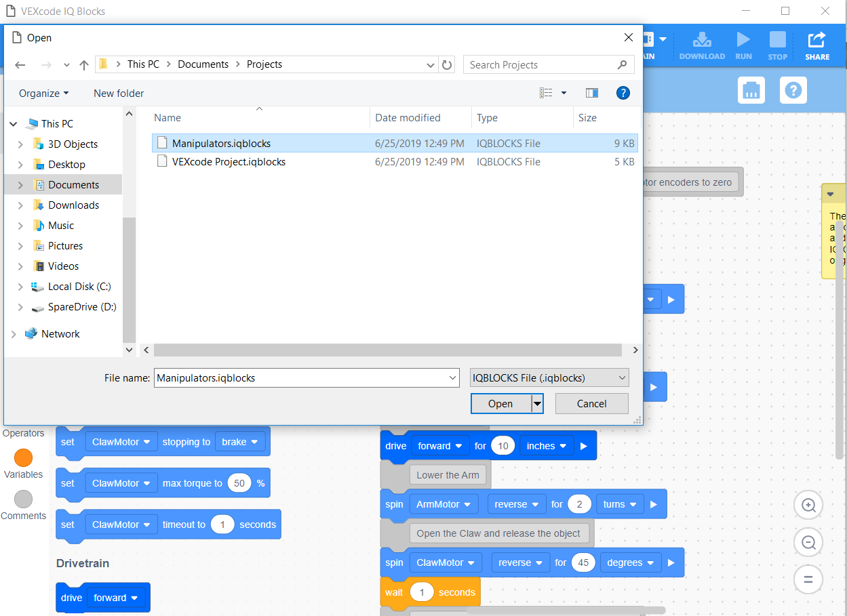Select Music in the navigation tree
Screen dimensions: 847x616
(x=61, y=226)
